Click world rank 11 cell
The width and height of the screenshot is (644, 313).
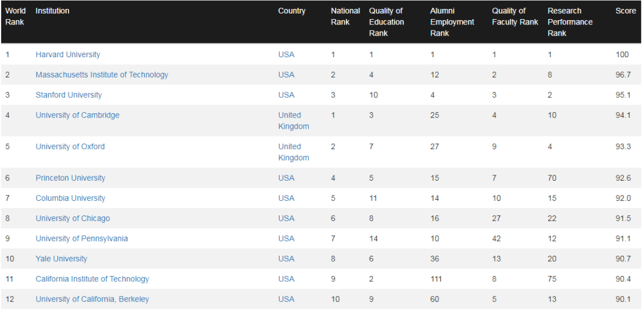tap(10, 279)
